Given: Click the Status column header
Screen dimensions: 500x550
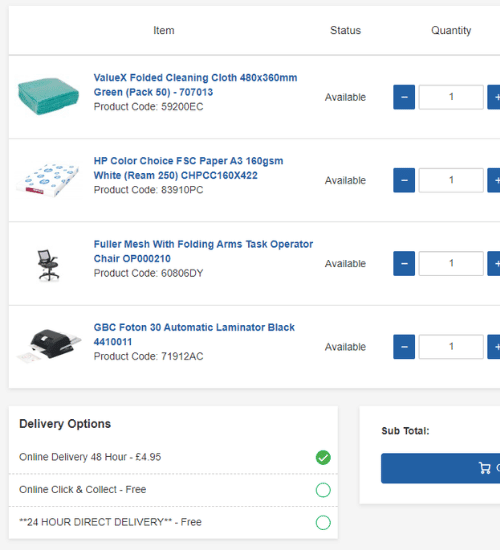Looking at the screenshot, I should (345, 31).
